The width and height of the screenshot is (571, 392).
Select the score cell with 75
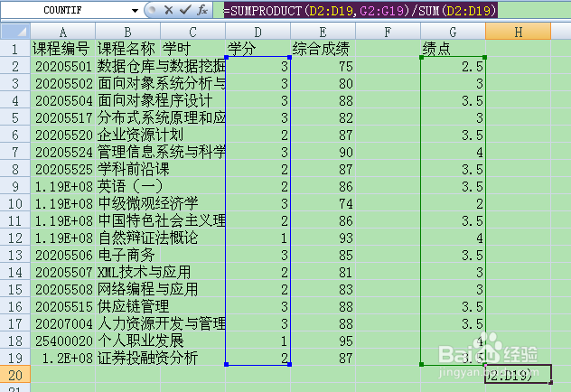[323, 66]
